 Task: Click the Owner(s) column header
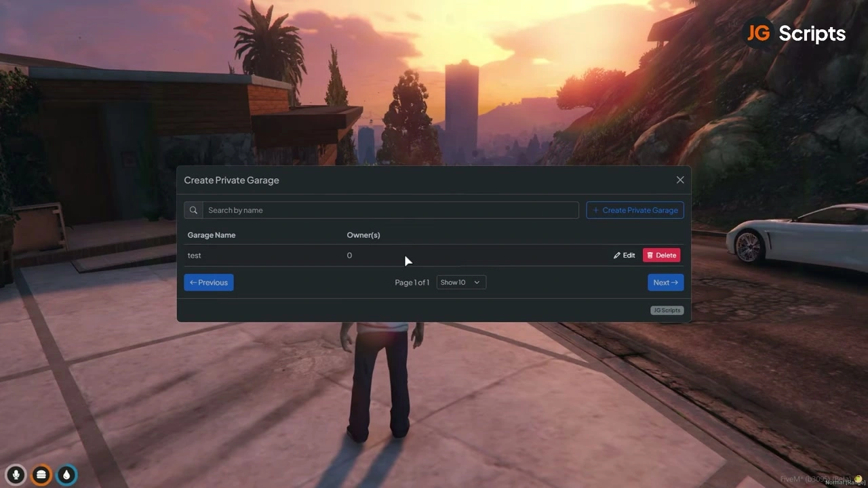[x=363, y=235]
